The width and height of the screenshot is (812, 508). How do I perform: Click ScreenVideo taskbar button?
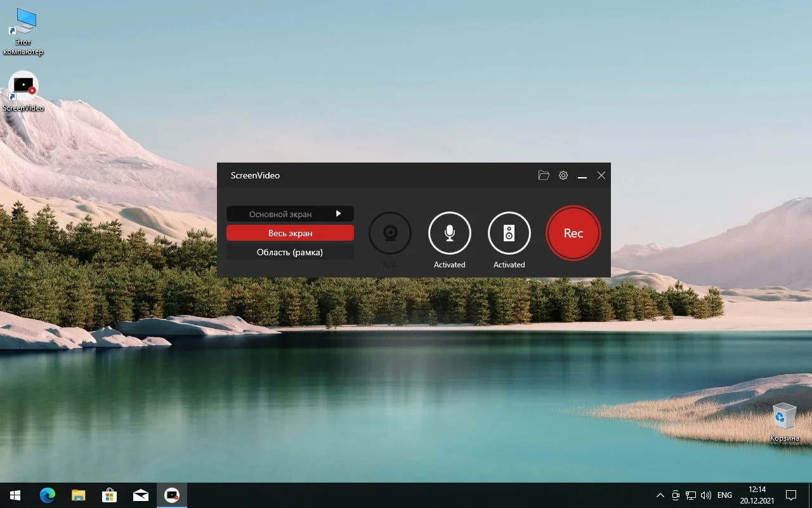(171, 495)
